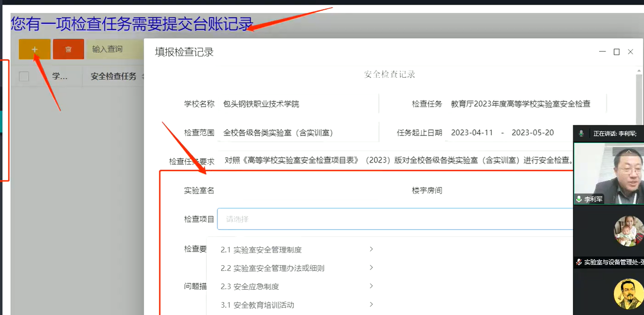644x315 pixels.
Task: Click the muted mic icon beside 实验室与设备管理处
Action: click(x=579, y=262)
